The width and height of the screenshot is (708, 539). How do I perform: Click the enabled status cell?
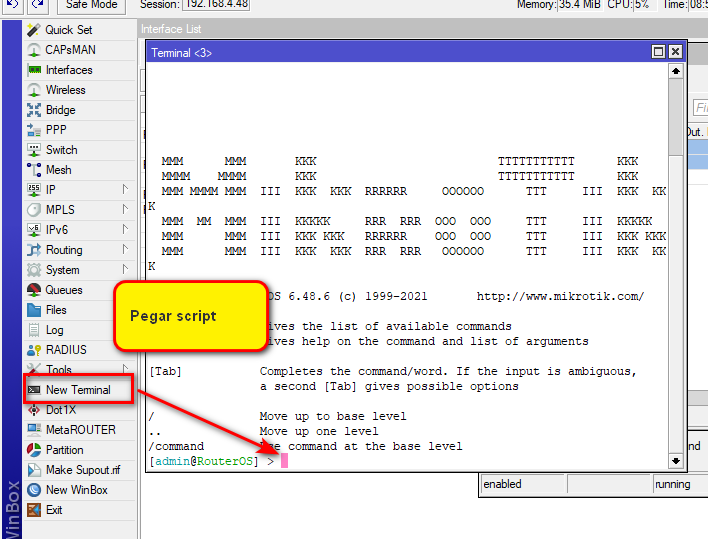[x=523, y=484]
